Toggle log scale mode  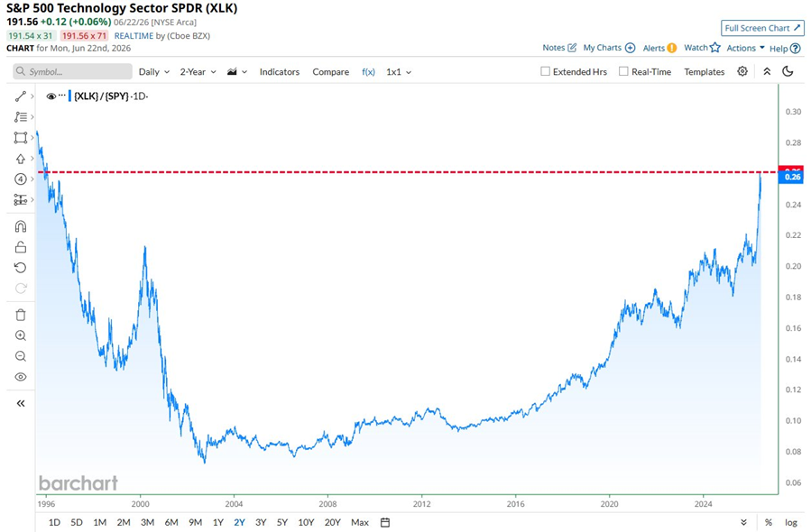(791, 522)
